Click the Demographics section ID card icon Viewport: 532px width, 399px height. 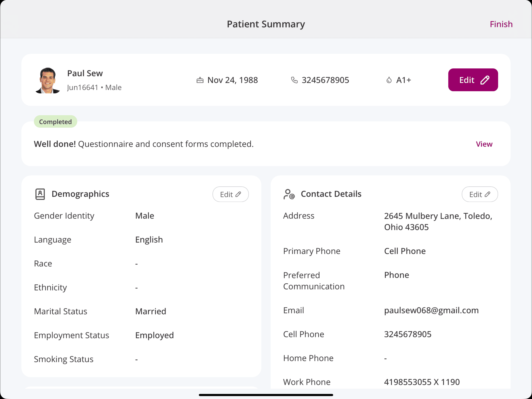pyautogui.click(x=40, y=194)
